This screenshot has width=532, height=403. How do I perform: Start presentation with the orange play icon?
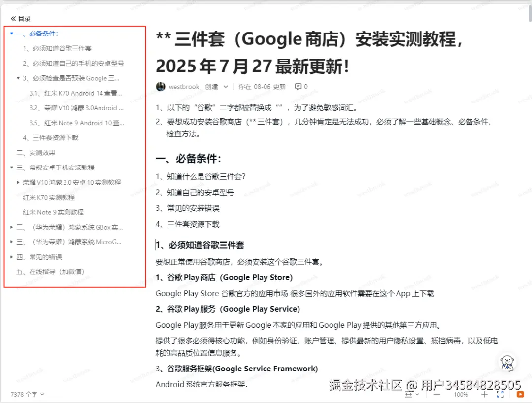(x=520, y=394)
